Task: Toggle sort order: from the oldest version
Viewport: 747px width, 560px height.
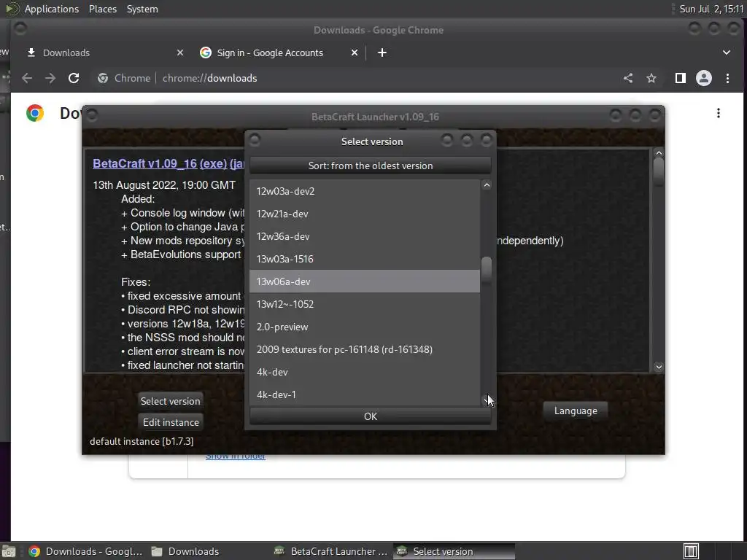Action: [370, 166]
